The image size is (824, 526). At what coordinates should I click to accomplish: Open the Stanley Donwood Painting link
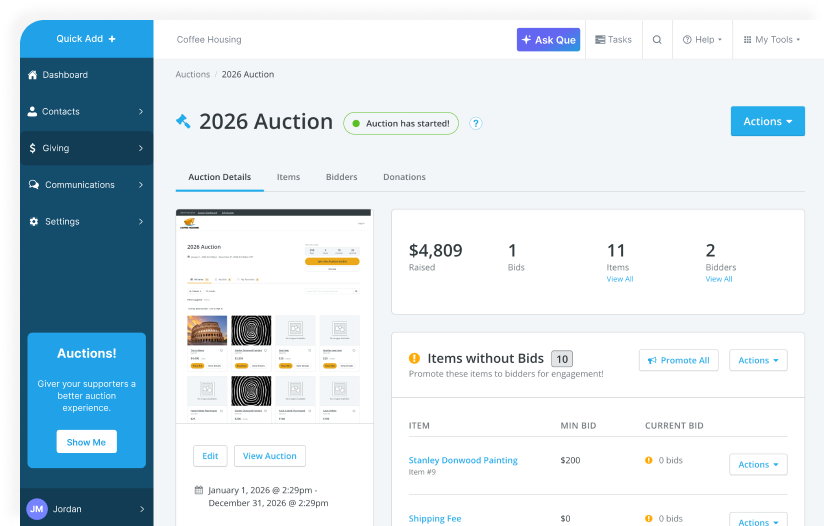[x=463, y=460]
